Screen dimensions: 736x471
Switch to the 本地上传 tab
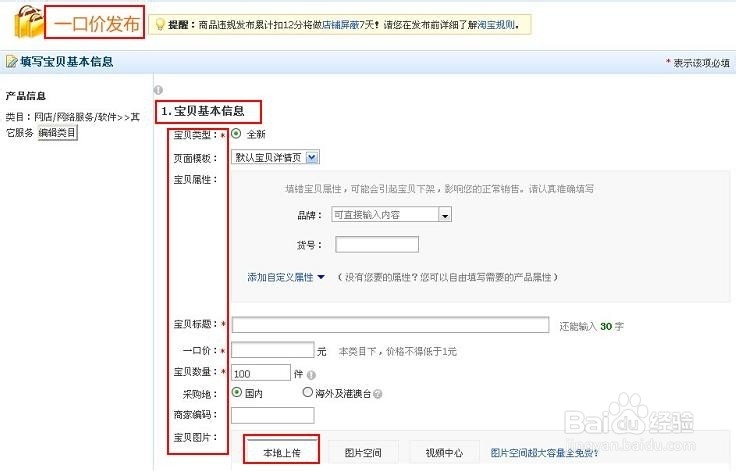[282, 453]
